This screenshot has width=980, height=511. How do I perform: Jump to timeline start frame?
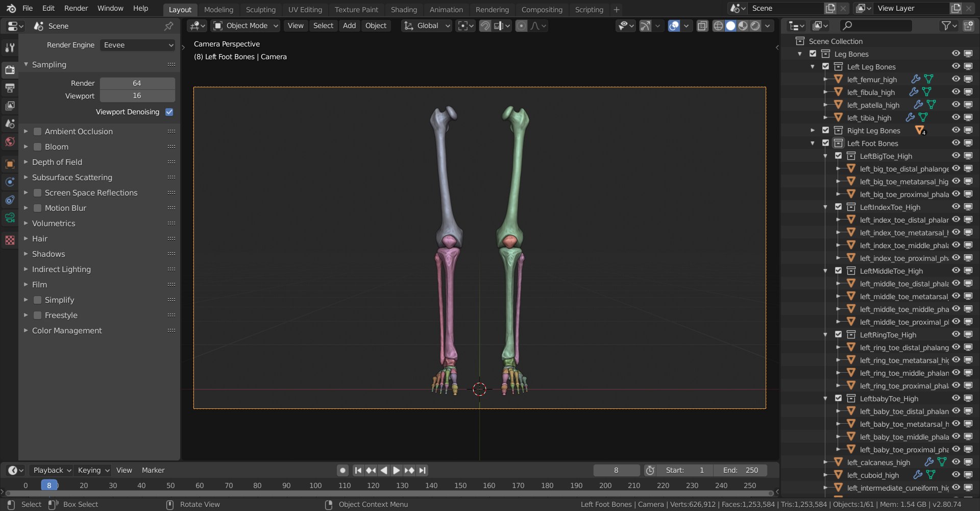tap(358, 470)
